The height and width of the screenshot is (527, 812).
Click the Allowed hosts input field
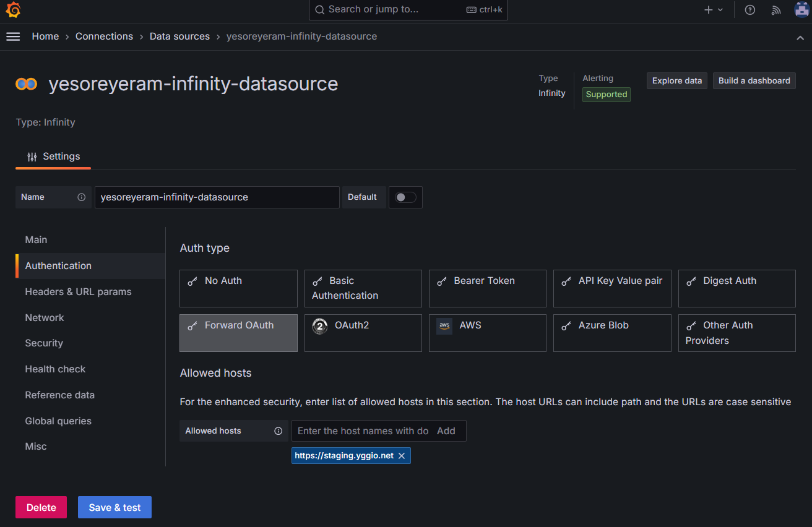point(363,431)
